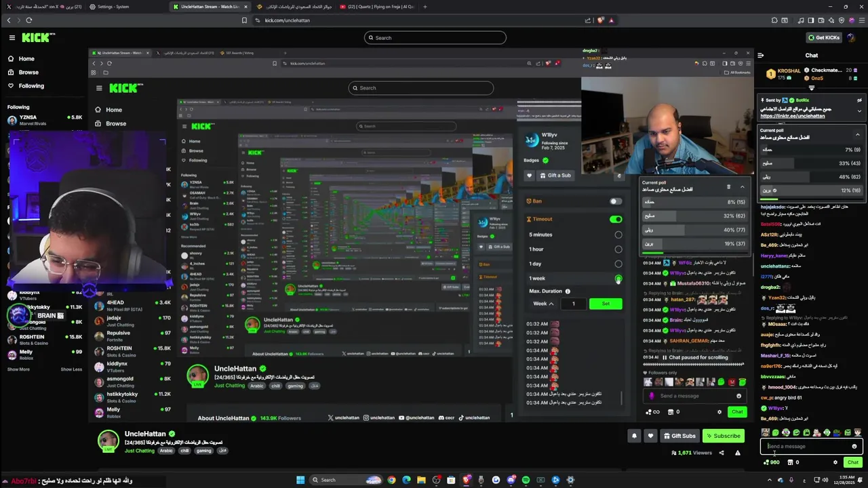Click the Get KICKs button
This screenshot has width=868, height=488.
tap(824, 37)
